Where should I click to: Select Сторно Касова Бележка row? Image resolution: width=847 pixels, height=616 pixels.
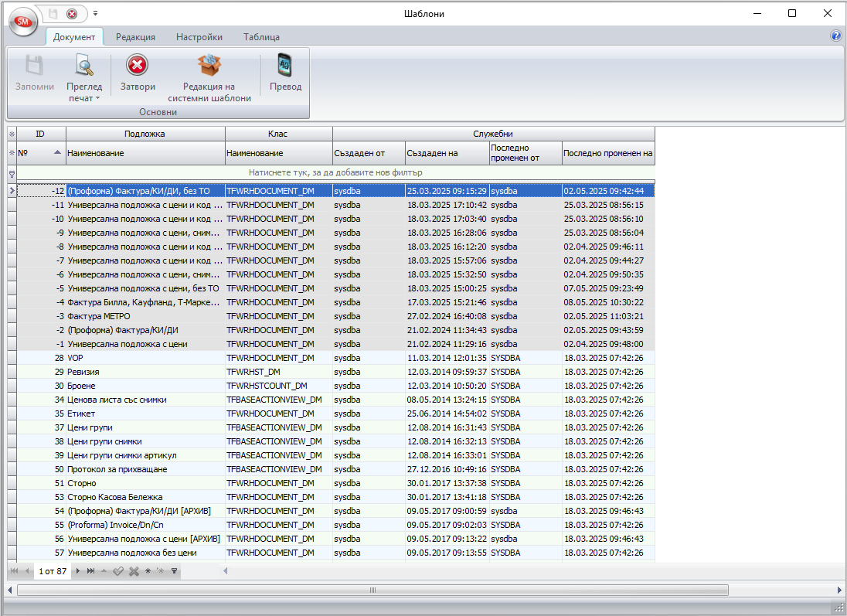click(x=335, y=497)
